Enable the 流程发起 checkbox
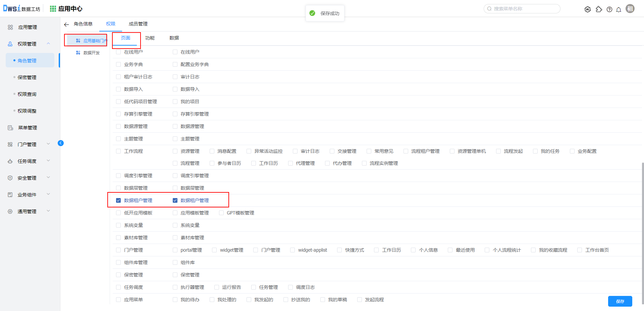The image size is (644, 311). coord(498,151)
